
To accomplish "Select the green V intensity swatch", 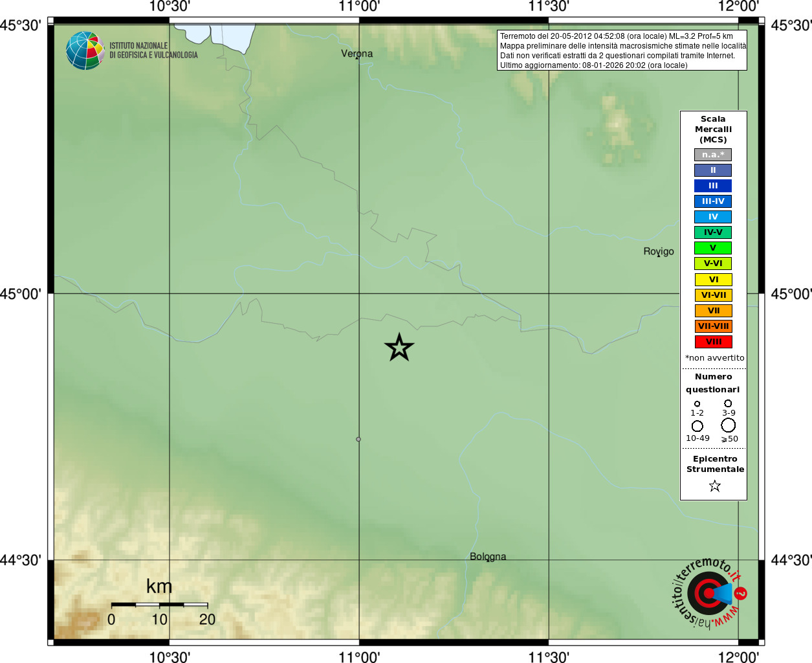I will coord(713,248).
